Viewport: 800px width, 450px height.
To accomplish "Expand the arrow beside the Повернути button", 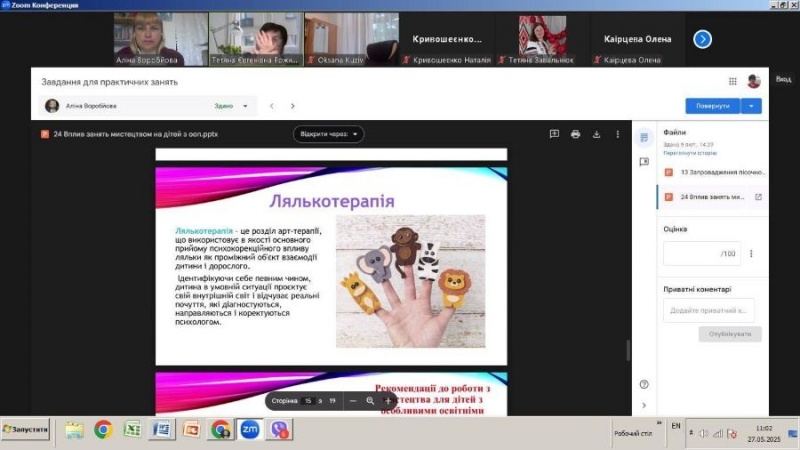I will [752, 105].
